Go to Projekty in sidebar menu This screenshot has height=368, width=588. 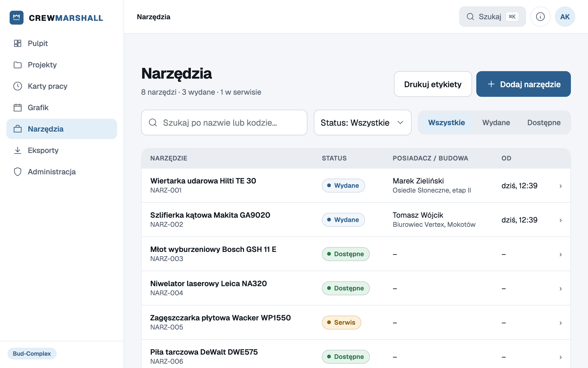62,65
